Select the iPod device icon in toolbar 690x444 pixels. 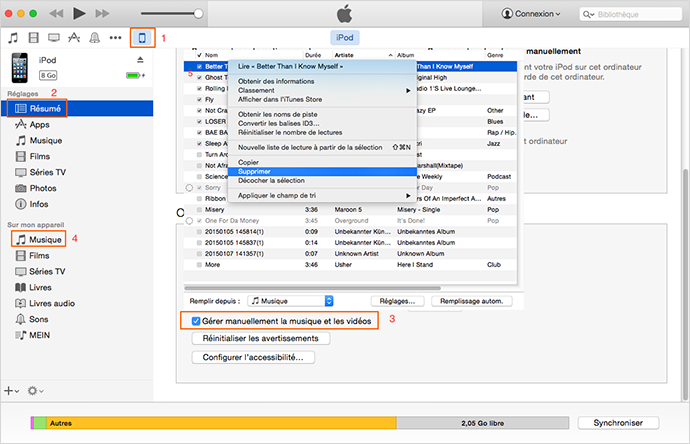[x=142, y=38]
